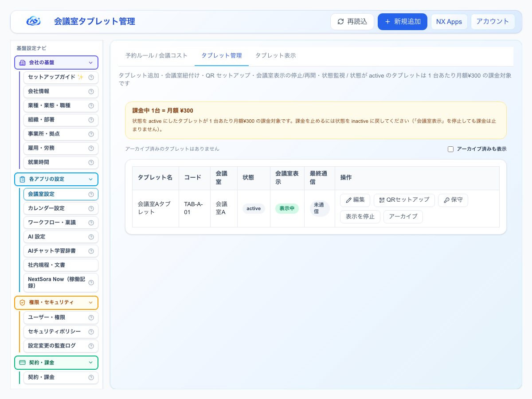
Task: Click アーカイブ button in row
Action: [403, 217]
